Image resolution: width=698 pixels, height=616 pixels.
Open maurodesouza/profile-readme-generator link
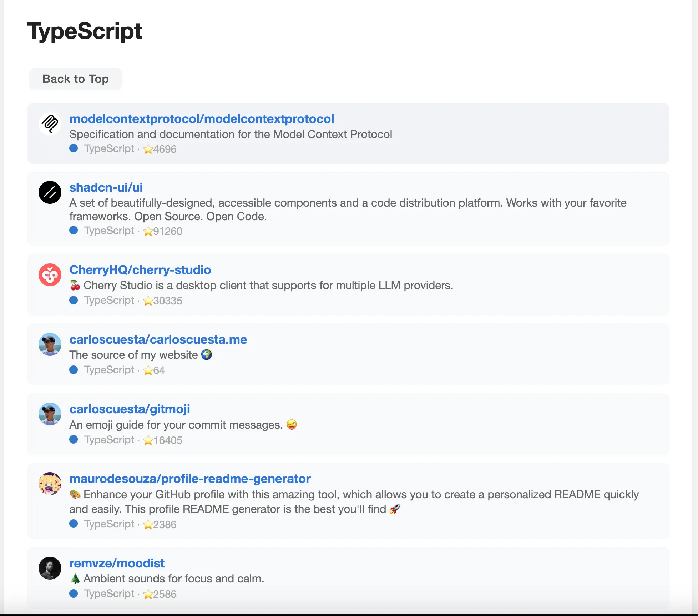[x=190, y=479]
